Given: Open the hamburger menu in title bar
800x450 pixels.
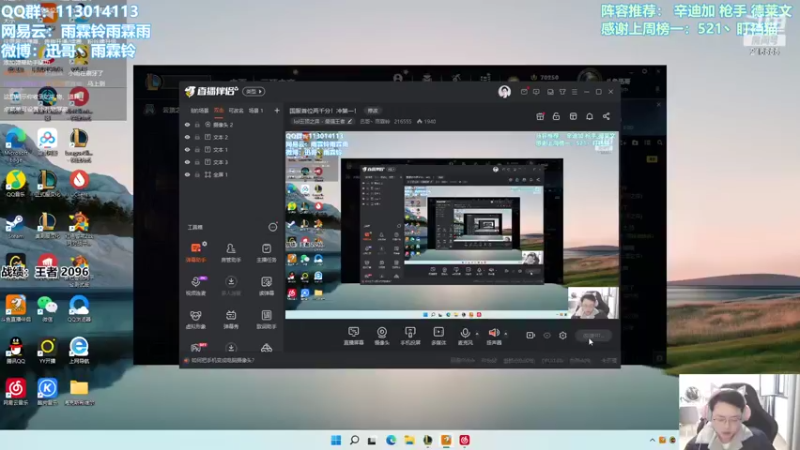Looking at the screenshot, I should pyautogui.click(x=574, y=92).
